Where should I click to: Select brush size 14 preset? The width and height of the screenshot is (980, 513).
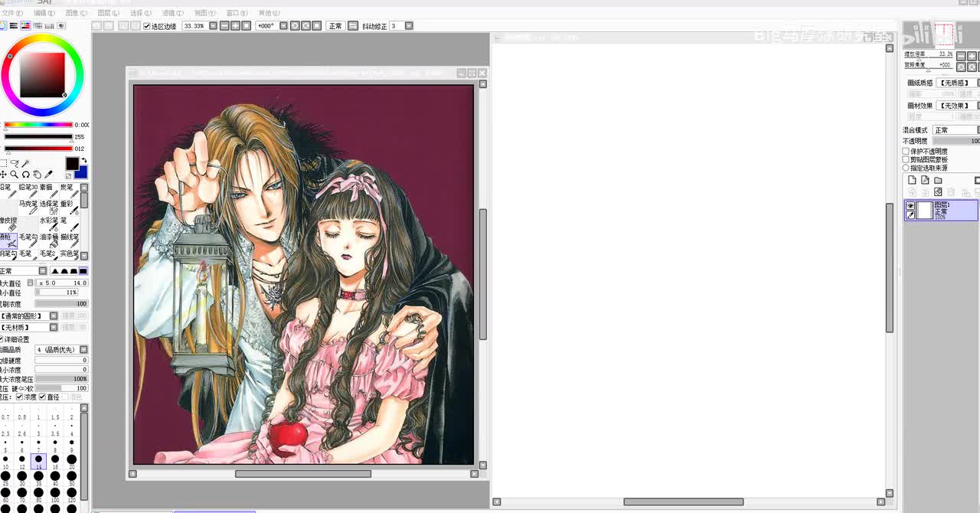point(38,461)
